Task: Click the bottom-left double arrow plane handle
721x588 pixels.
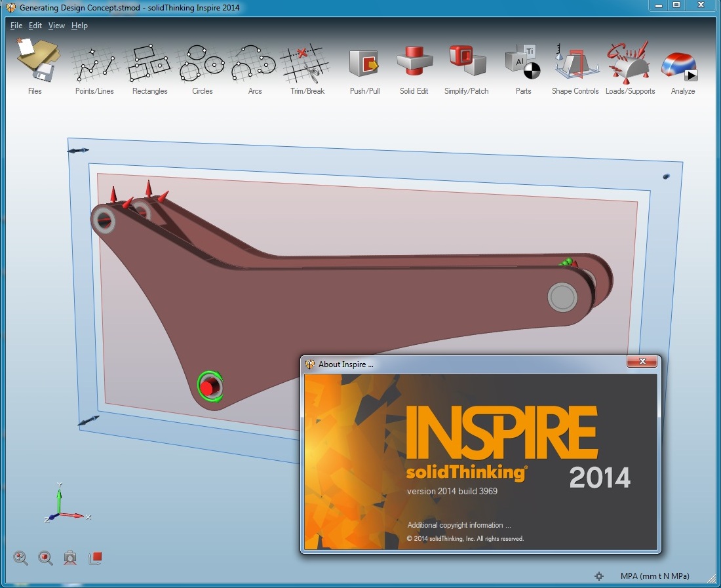Action: click(88, 420)
